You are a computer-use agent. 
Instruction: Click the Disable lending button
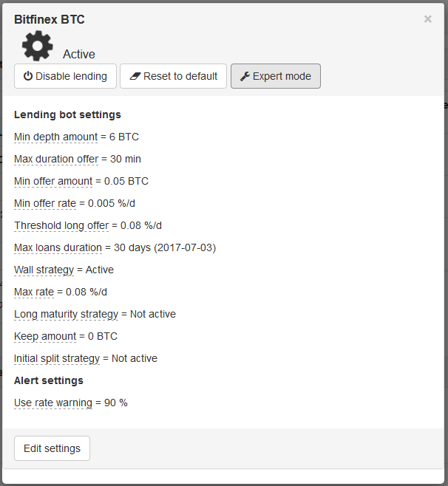coord(65,76)
